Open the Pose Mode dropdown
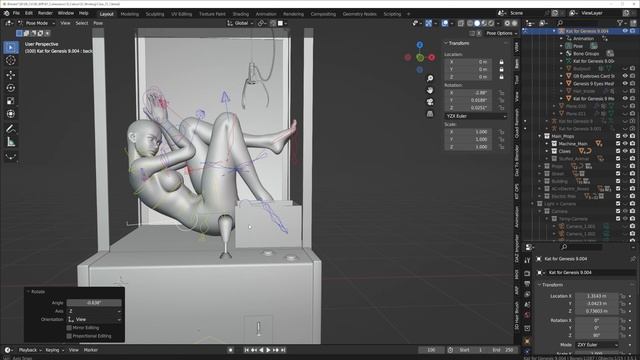Viewport: 640px width, 360px height. (x=37, y=23)
